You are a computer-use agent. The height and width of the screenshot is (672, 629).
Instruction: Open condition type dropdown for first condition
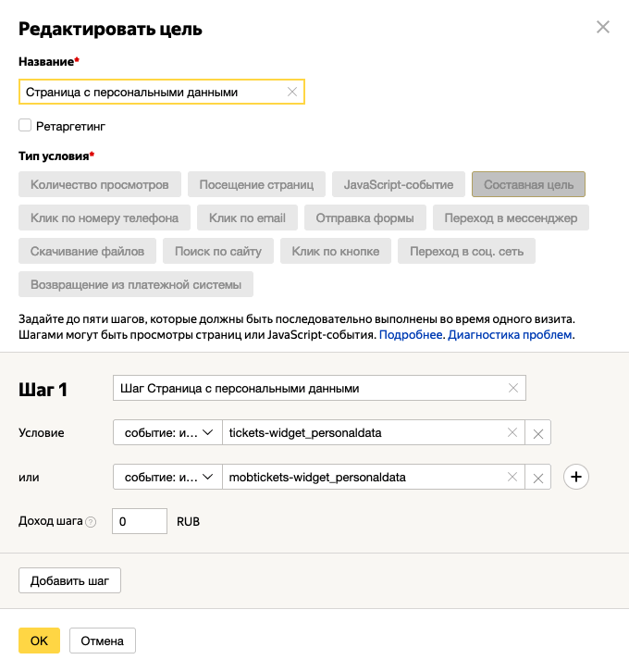point(167,432)
